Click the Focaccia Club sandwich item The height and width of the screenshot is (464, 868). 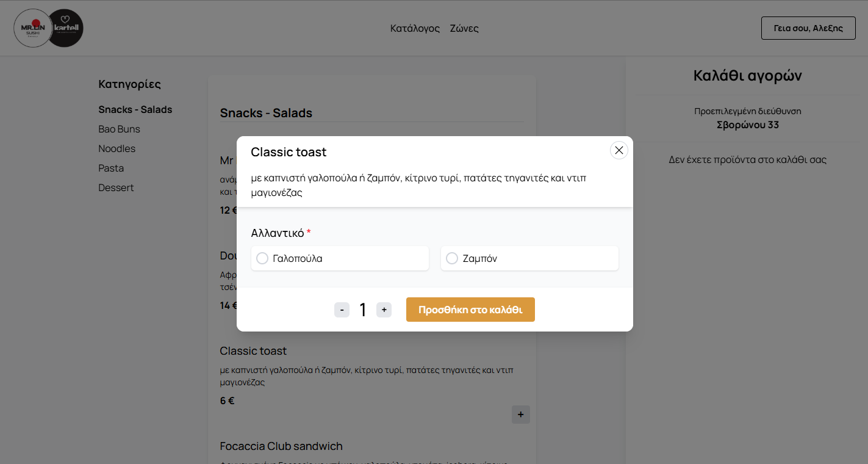pos(281,446)
